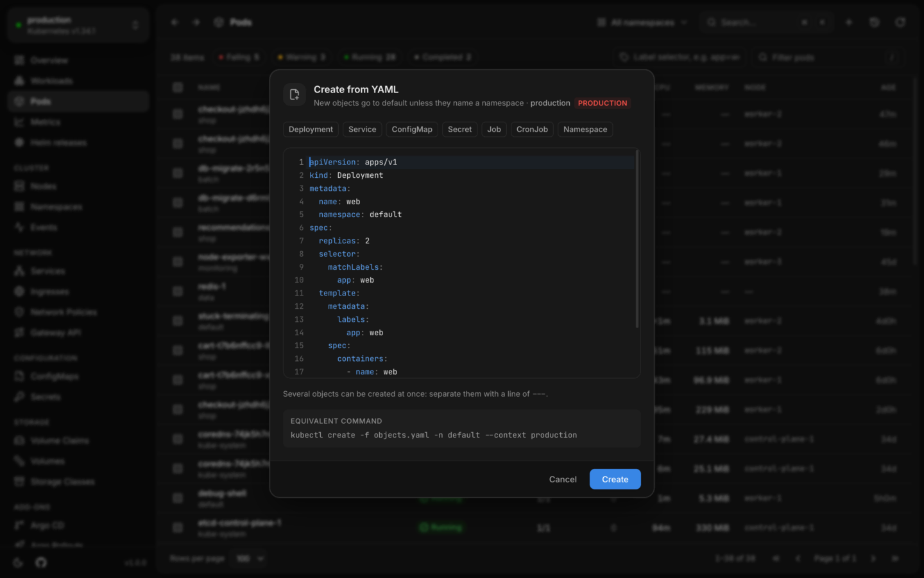Insert the Namespace template in the dialog
Image resolution: width=924 pixels, height=578 pixels.
click(585, 130)
